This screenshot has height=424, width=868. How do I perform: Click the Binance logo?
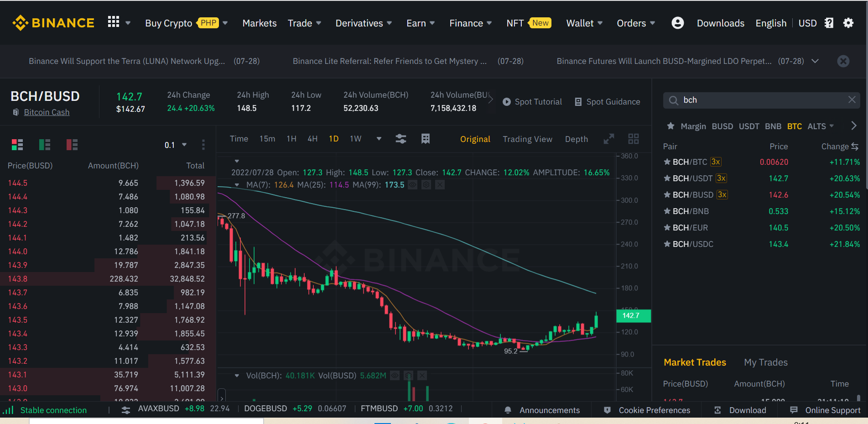53,23
